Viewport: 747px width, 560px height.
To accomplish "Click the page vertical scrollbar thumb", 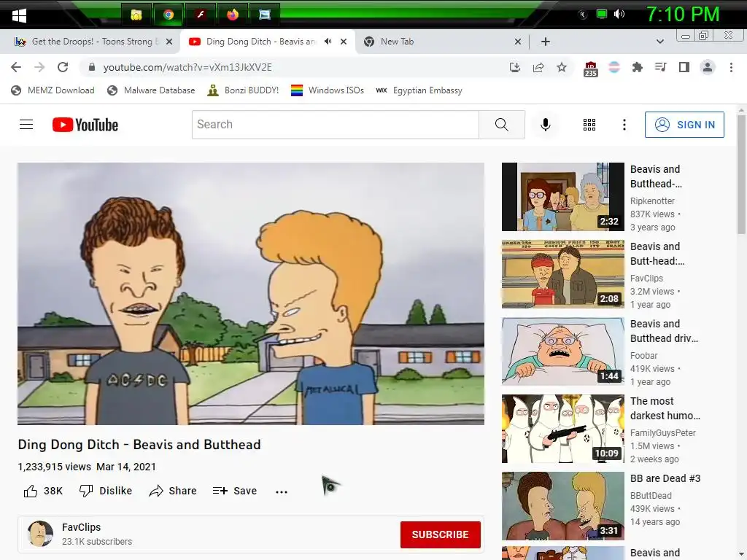I will click(x=741, y=174).
